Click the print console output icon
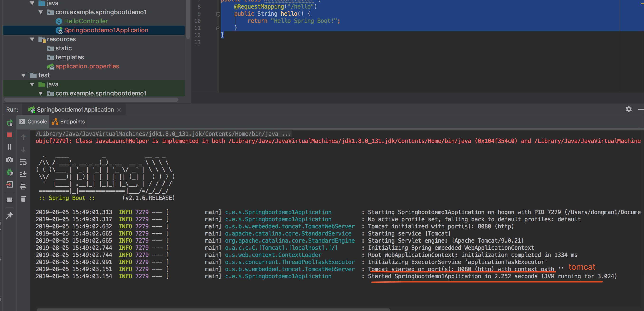Image resolution: width=644 pixels, height=311 pixels. pyautogui.click(x=23, y=187)
